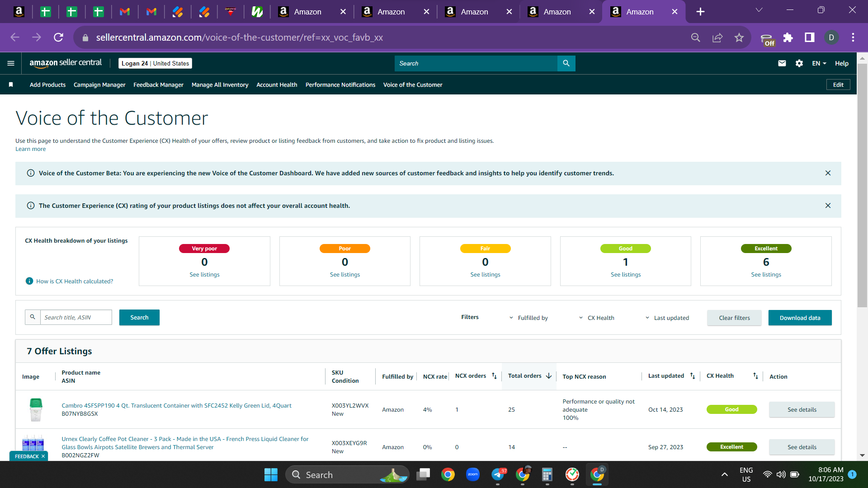See details for the Cambro container listing
Viewport: 868px width, 488px height.
point(802,409)
